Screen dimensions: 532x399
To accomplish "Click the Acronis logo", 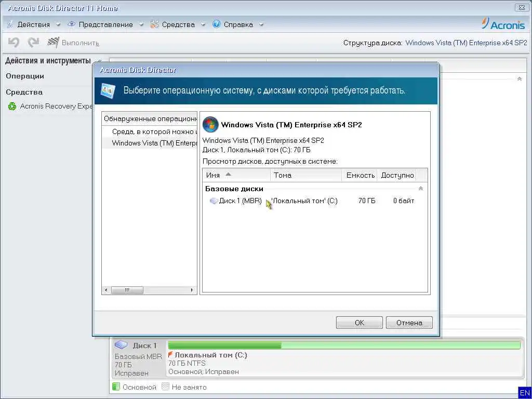I will [503, 24].
